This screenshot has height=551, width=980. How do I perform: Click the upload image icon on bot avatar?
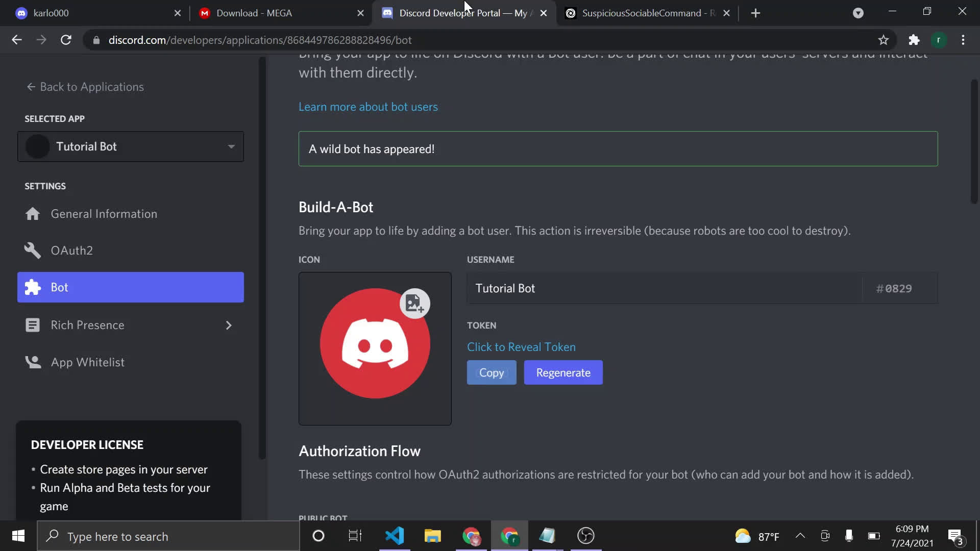[x=414, y=304]
